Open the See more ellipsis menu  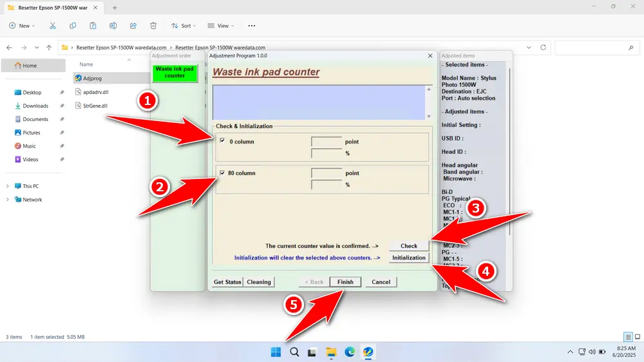coord(252,26)
